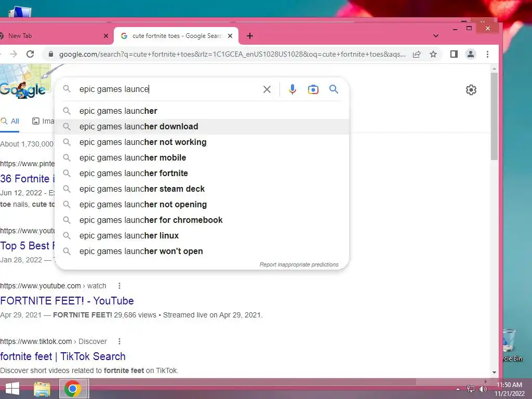Screen dimensions: 532x399
Task: Open more options for youtube.com watch result
Action: click(119, 286)
